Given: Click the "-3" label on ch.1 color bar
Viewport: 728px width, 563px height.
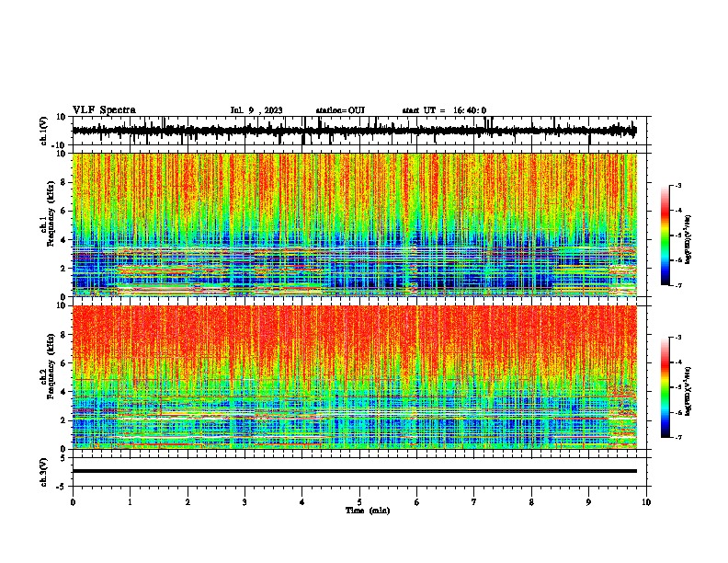Looking at the screenshot, I should [678, 185].
